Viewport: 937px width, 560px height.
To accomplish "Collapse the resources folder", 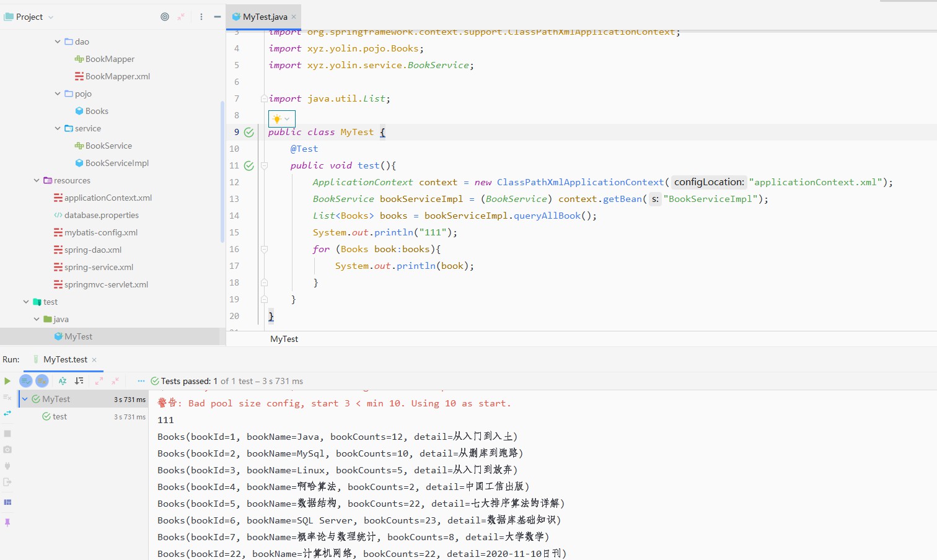I will pyautogui.click(x=37, y=180).
